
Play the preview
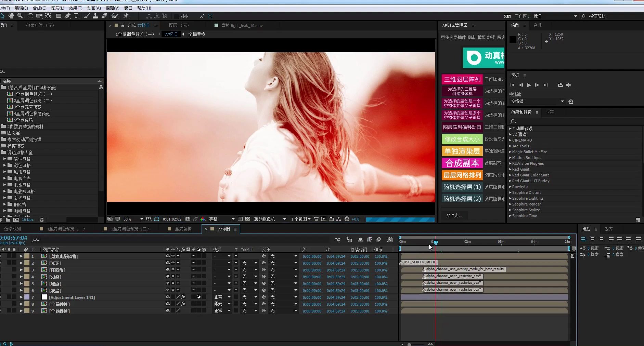[x=529, y=85]
